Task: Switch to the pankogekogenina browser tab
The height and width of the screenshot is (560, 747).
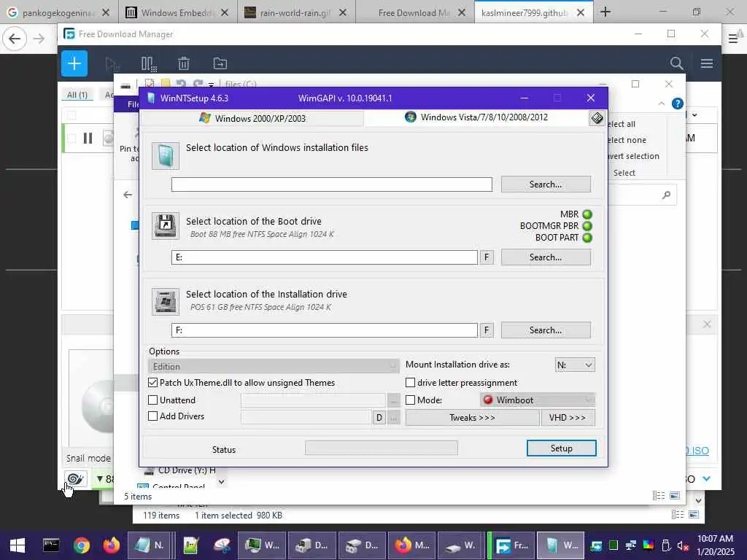Action: pyautogui.click(x=59, y=12)
